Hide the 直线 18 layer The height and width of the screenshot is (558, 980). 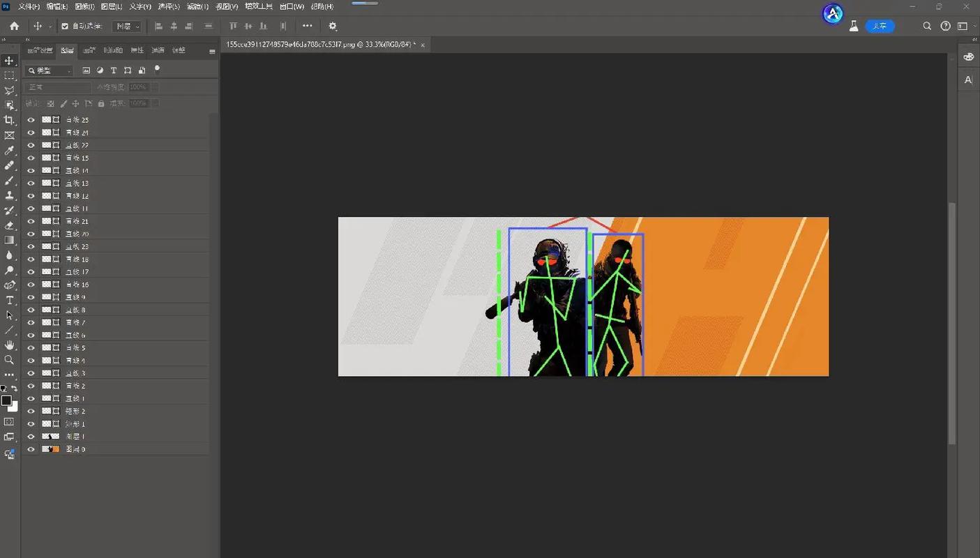[31, 259]
